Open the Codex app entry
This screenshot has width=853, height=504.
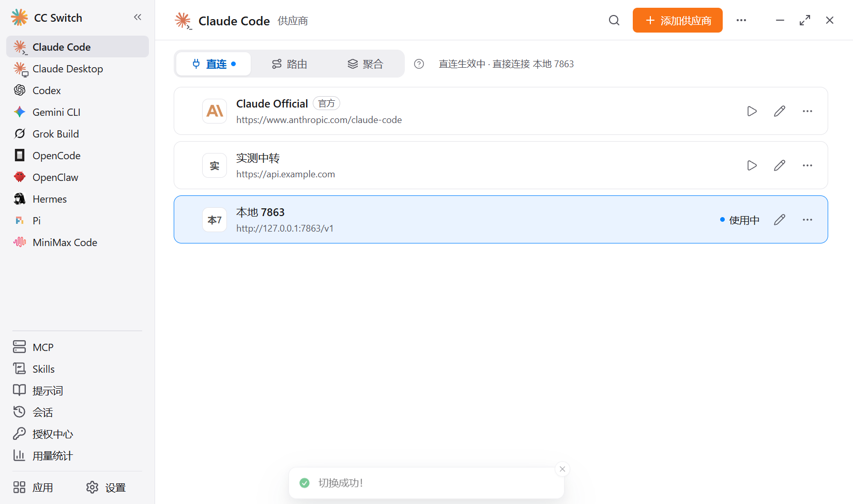click(78, 90)
